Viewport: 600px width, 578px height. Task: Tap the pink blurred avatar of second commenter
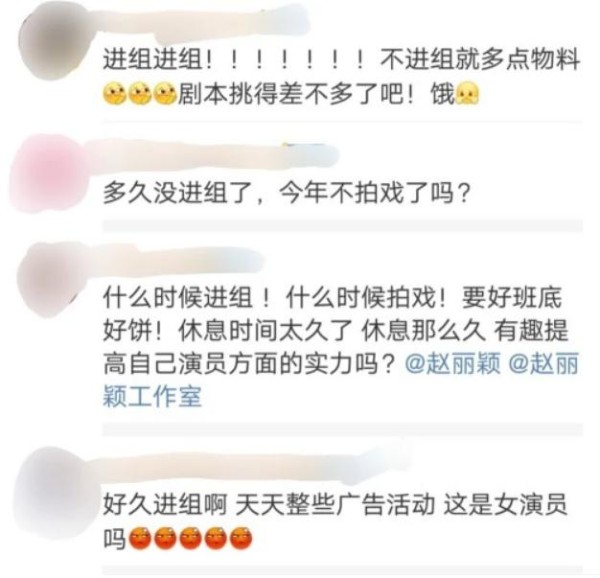(x=50, y=172)
